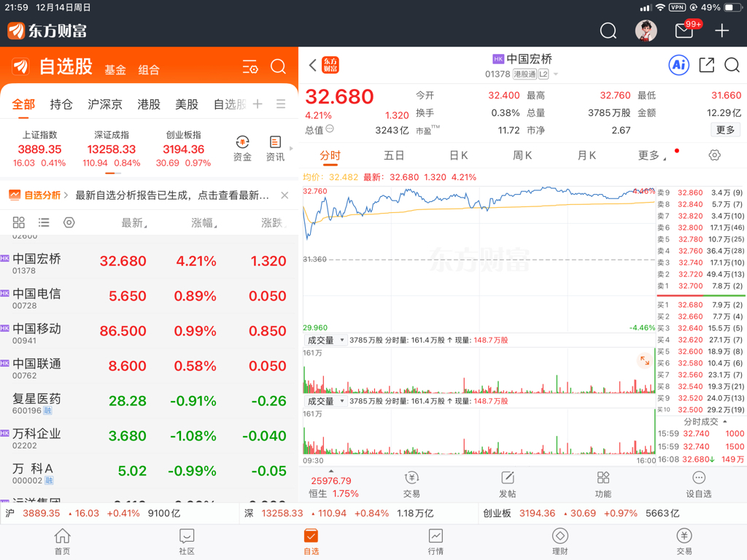Switch to 沪深京 tab

click(x=105, y=104)
